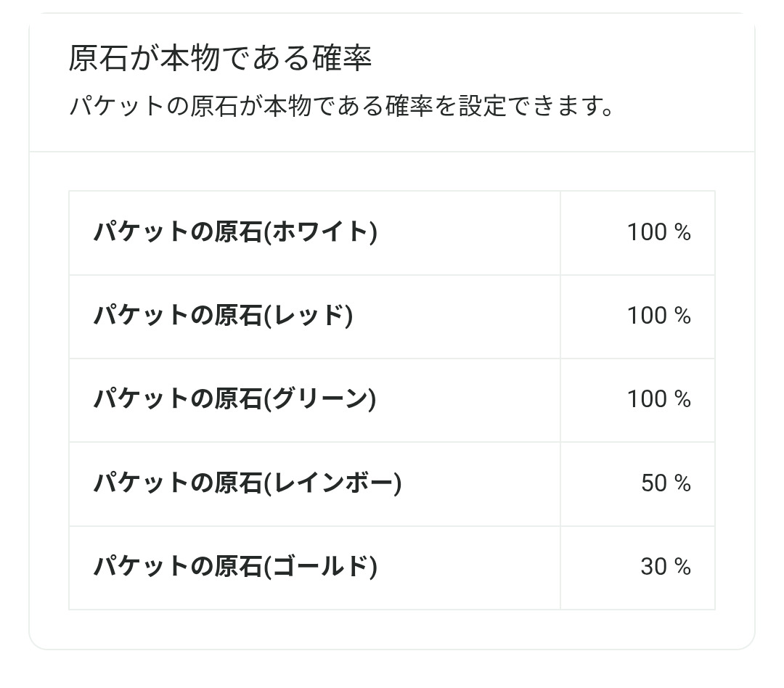This screenshot has width=784, height=688.
Task: Click the percent sign in the グリーン row
Action: pos(682,399)
